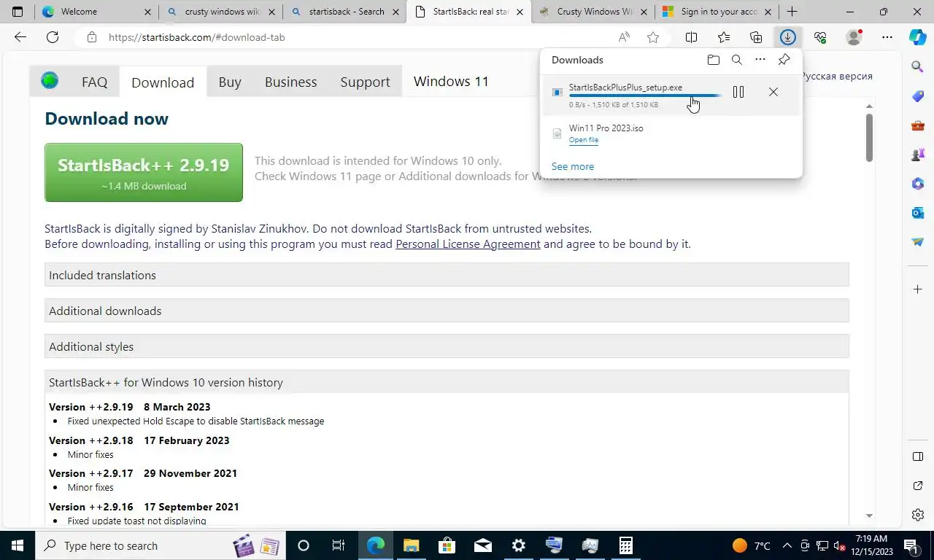Viewport: 934px width, 560px height.
Task: Open Tools briefcase icon in sidebar
Action: [918, 126]
